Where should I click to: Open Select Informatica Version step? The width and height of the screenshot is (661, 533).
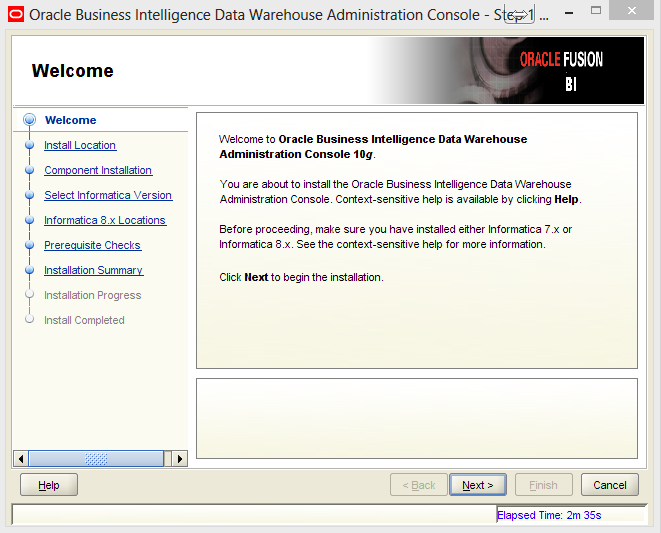click(x=108, y=195)
